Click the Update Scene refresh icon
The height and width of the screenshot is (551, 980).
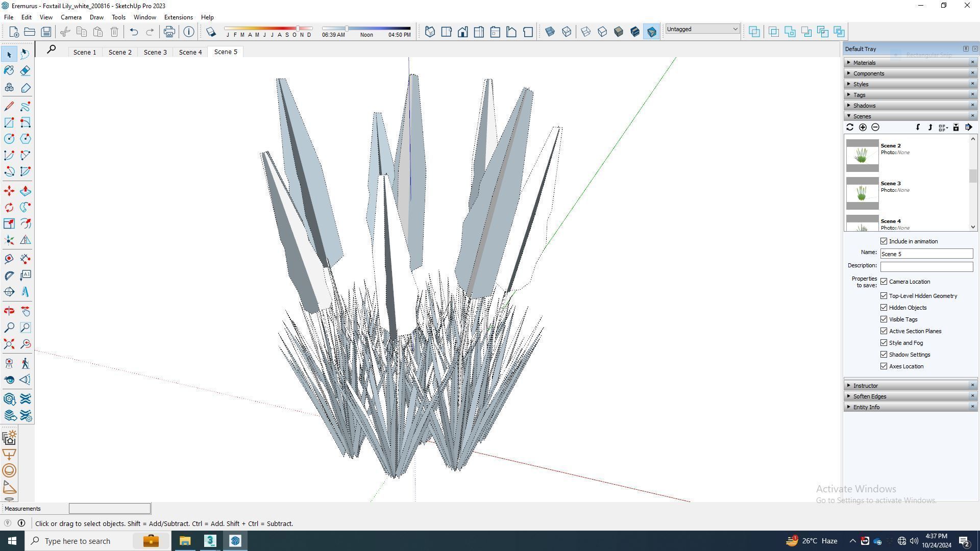point(850,128)
